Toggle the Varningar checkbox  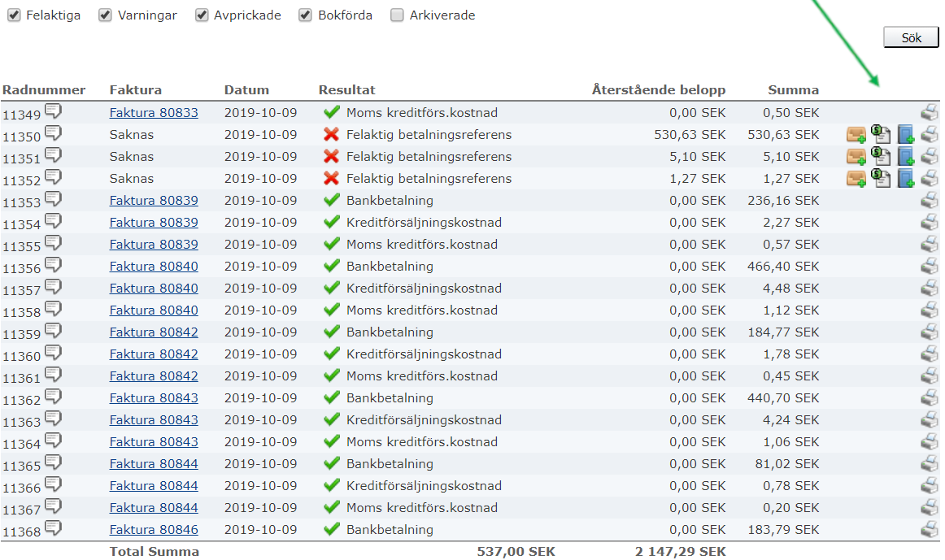[x=105, y=15]
